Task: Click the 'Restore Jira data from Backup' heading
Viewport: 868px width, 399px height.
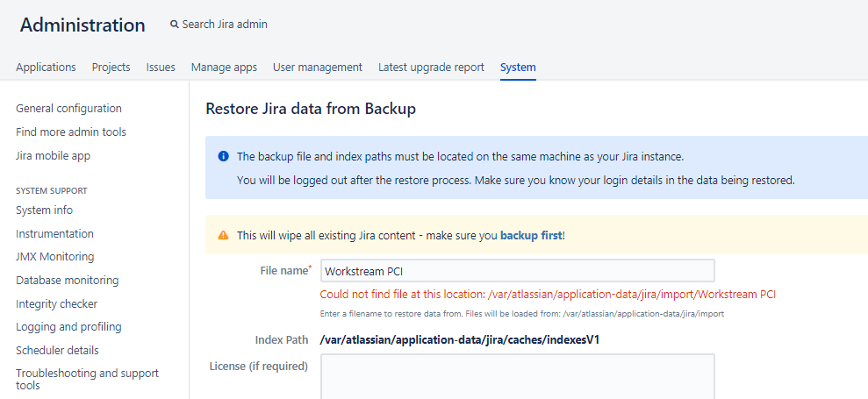Action: [311, 109]
